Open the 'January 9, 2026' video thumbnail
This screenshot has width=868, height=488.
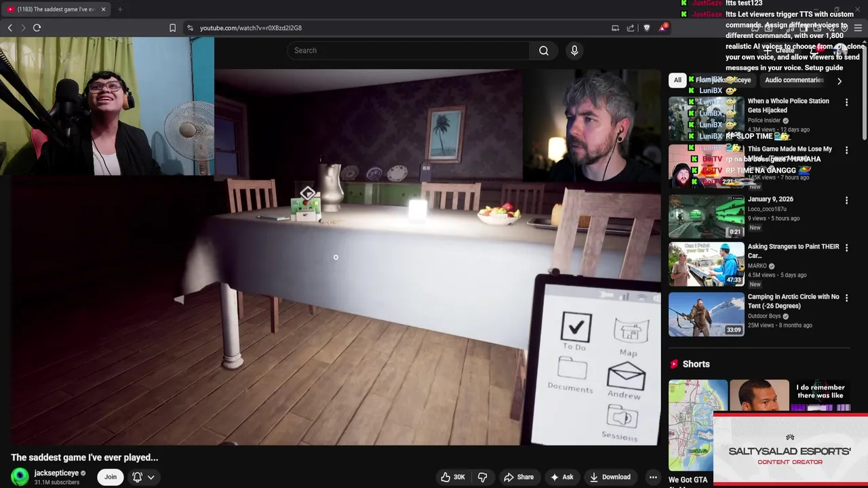(x=706, y=216)
